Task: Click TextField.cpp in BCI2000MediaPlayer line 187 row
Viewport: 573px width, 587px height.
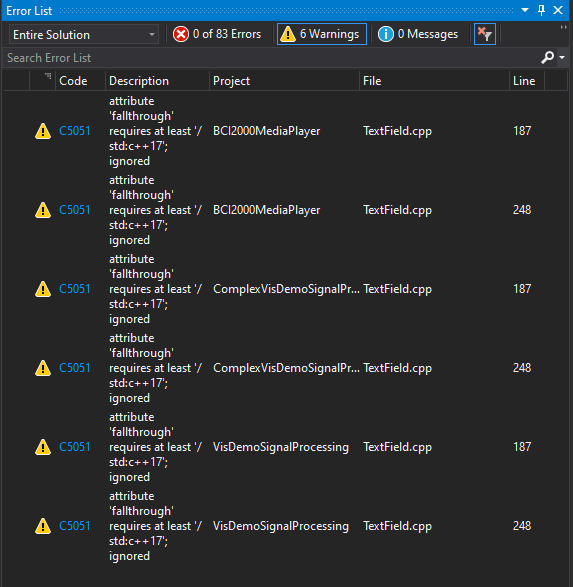Action: (x=397, y=131)
